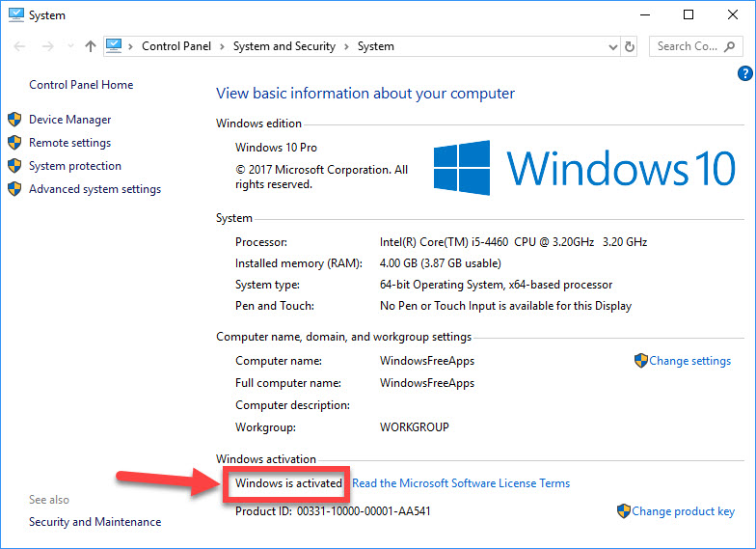Click shield icon beside Change product key

tap(624, 511)
